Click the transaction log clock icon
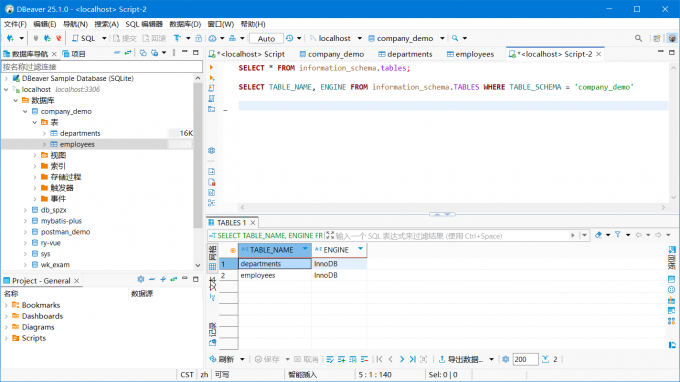This screenshot has width=680, height=382. (x=290, y=38)
